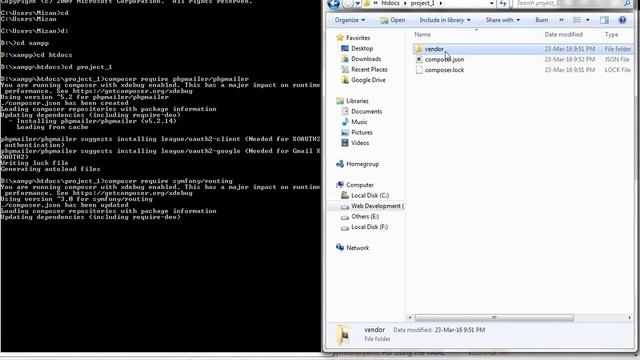Click the Others (E:) drive icon
Screen dimensions: 640x360
coord(345,217)
